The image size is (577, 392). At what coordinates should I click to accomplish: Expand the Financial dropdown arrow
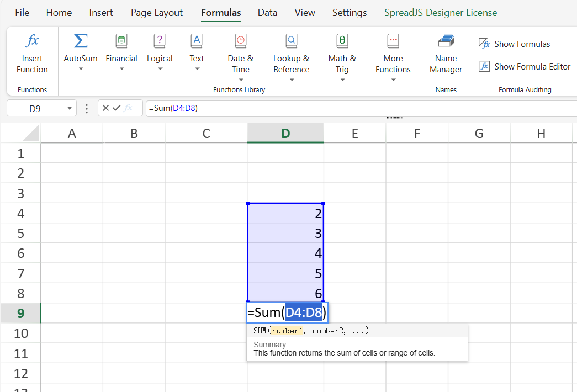(121, 69)
